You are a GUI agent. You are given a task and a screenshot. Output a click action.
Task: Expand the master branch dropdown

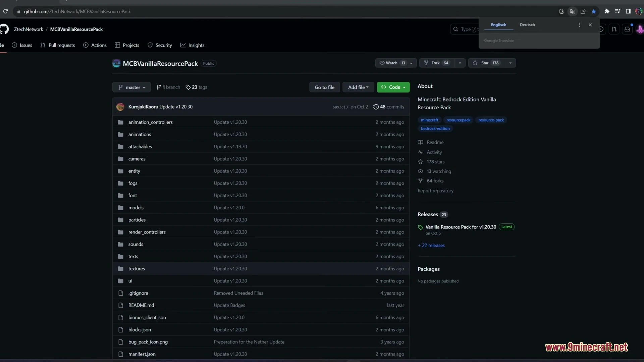[131, 87]
